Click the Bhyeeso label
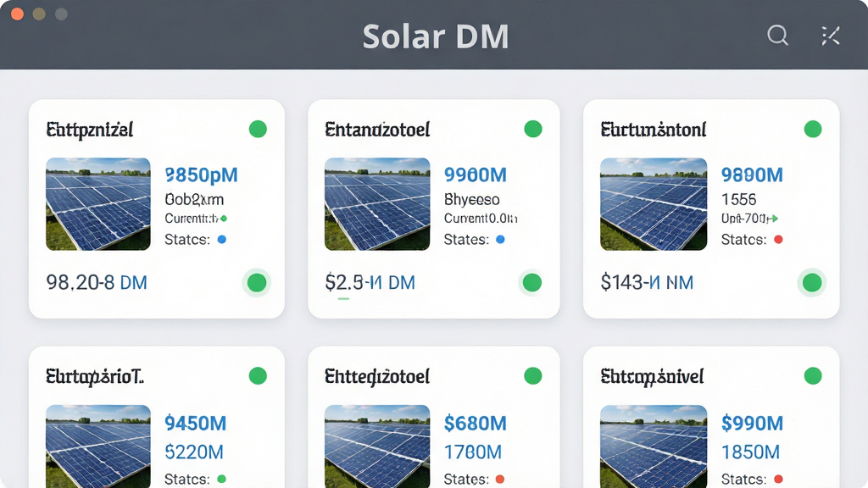Viewport: 868px width, 488px height. 471,200
